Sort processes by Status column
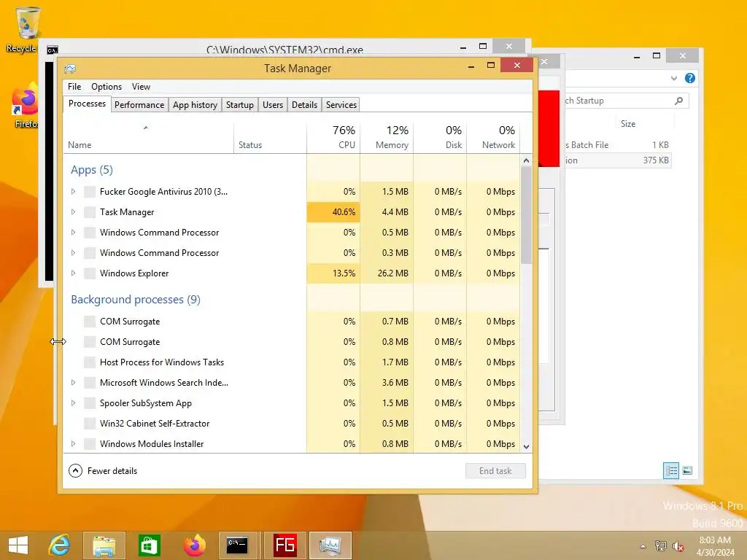Viewport: 747px width, 560px height. [270, 138]
